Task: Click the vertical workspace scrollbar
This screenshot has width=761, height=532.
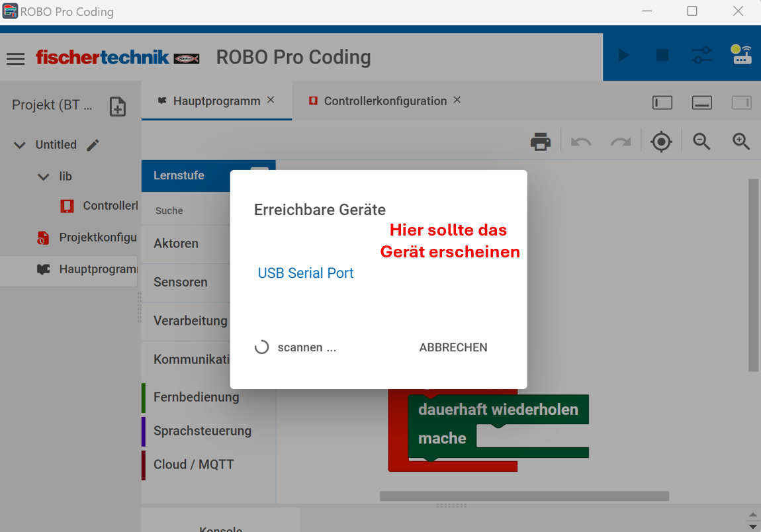Action: pos(753,275)
